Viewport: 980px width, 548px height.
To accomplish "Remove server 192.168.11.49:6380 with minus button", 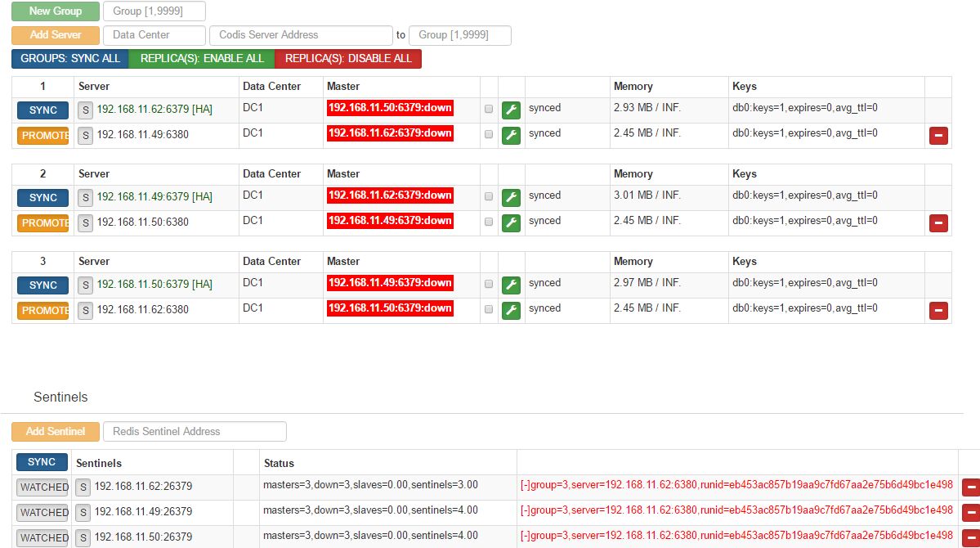I will pos(938,135).
